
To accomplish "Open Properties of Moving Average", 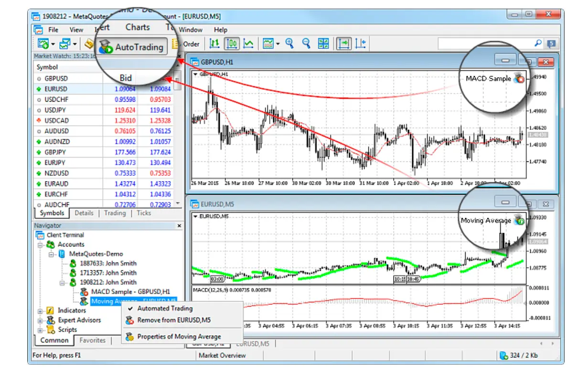I will pos(179,337).
